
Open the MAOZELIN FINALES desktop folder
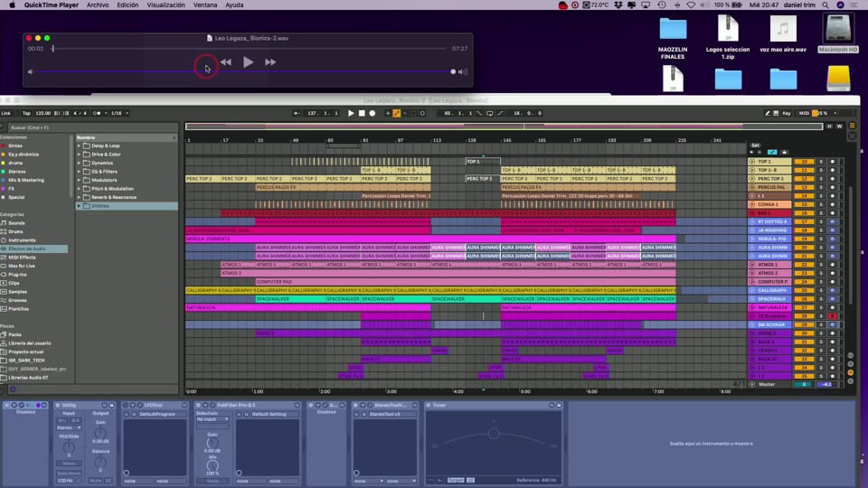pos(673,38)
